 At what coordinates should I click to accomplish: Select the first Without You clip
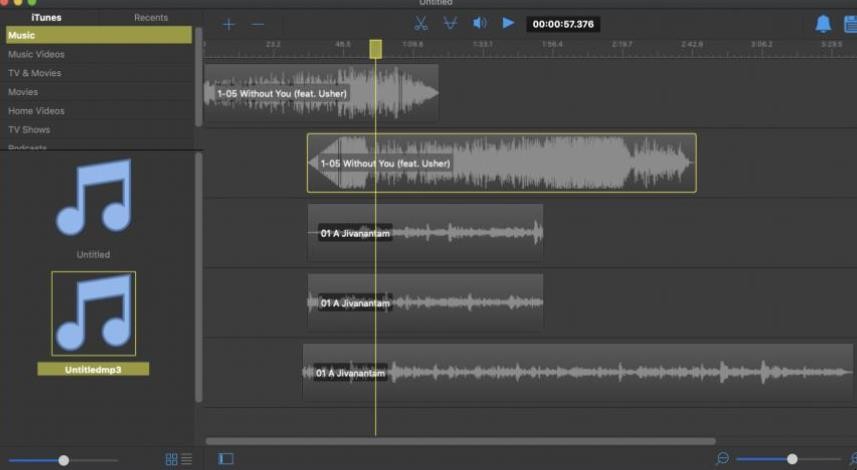[x=321, y=93]
